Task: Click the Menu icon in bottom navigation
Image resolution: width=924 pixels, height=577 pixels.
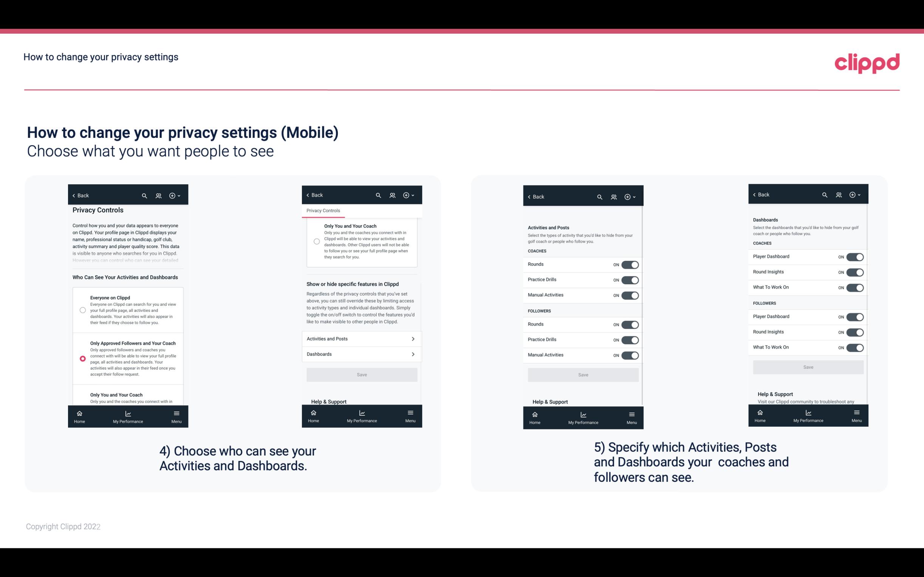Action: (176, 415)
